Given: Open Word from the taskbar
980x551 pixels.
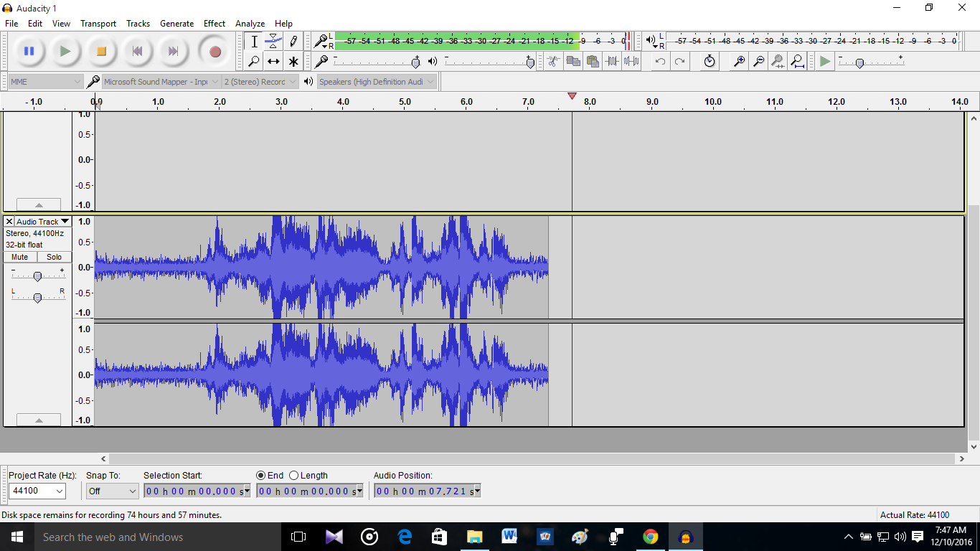Looking at the screenshot, I should 510,537.
